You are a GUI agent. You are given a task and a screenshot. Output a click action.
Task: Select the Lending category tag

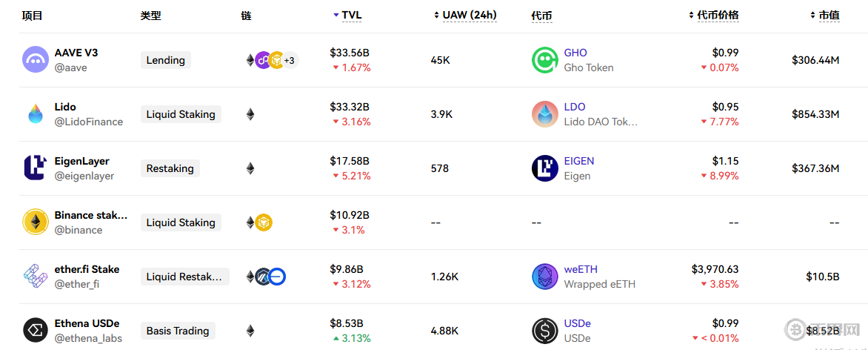click(x=165, y=60)
